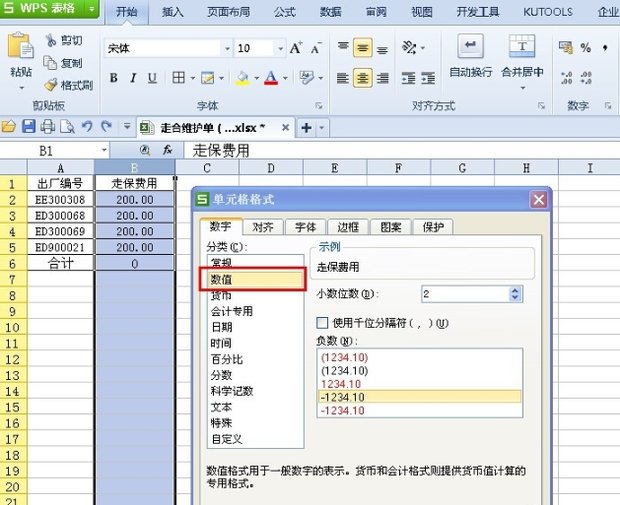Switch to 字体 tab in format dialog
620x505 pixels.
point(306,227)
